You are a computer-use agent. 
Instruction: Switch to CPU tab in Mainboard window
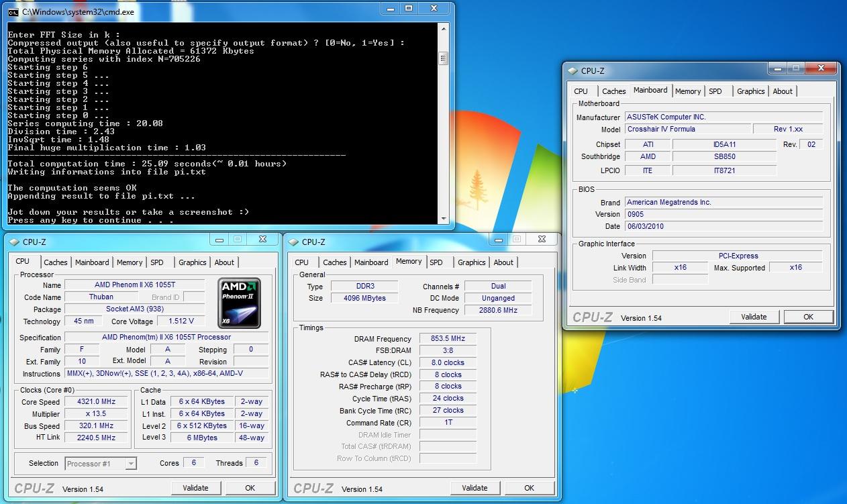(581, 91)
